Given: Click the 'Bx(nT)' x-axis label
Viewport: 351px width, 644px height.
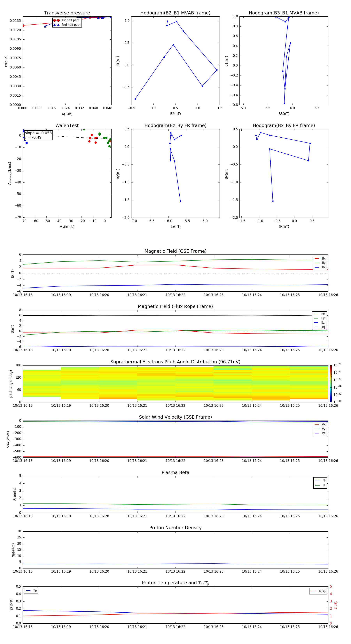Looking at the screenshot, I should [x=284, y=227].
